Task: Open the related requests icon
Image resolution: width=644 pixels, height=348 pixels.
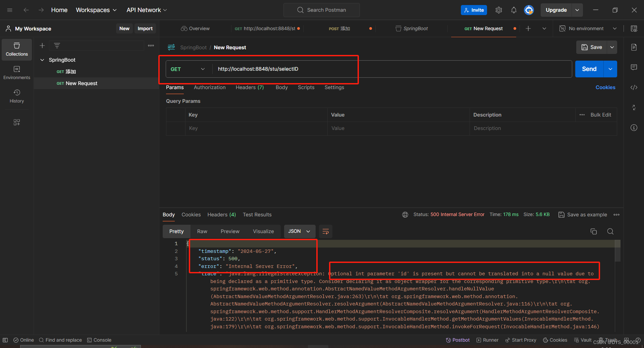Action: click(634, 108)
